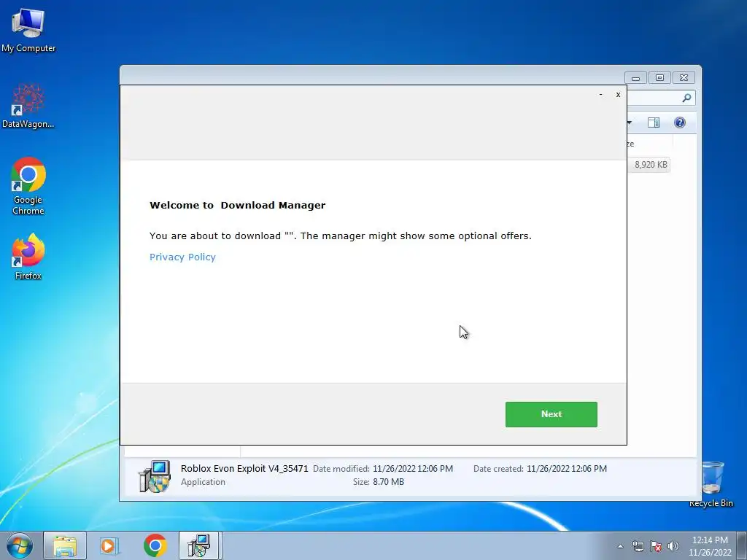Select the Firefox desktop shortcut
This screenshot has width=747, height=560.
click(28, 257)
